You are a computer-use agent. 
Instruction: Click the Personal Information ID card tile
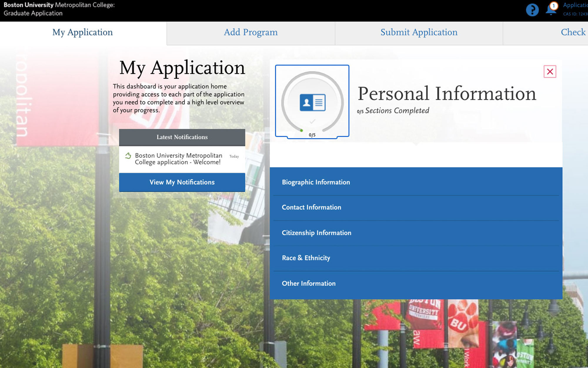[312, 102]
